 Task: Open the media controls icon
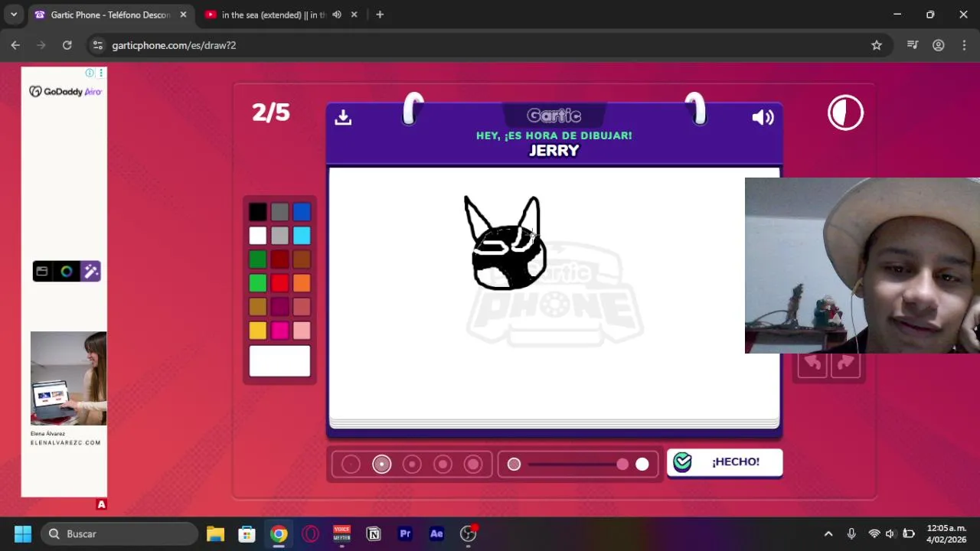pos(913,45)
